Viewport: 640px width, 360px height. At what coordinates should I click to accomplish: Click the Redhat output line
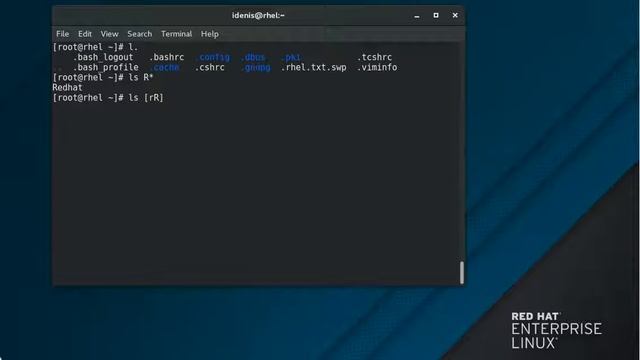[x=67, y=87]
